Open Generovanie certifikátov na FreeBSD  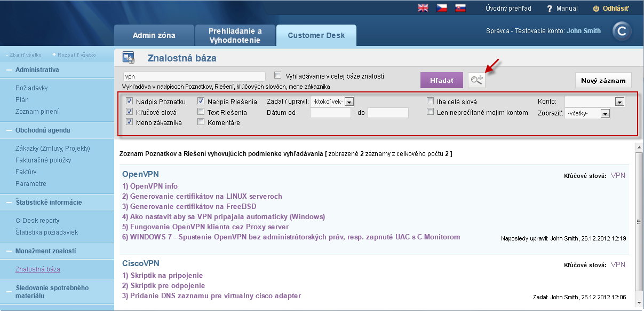189,206
